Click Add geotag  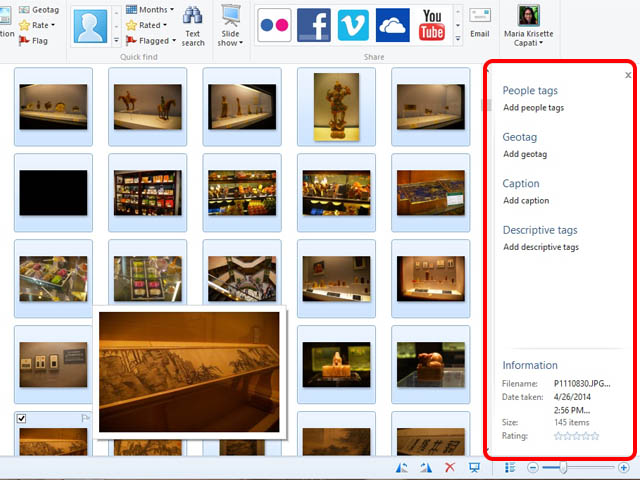tap(525, 154)
